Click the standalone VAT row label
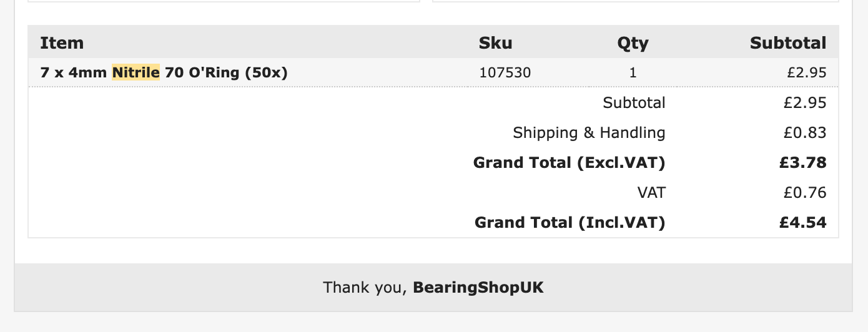The image size is (868, 332). 651,192
